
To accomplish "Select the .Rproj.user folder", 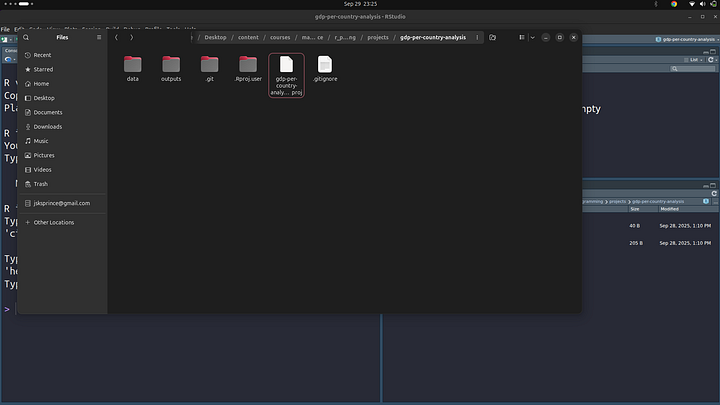I will point(248,69).
